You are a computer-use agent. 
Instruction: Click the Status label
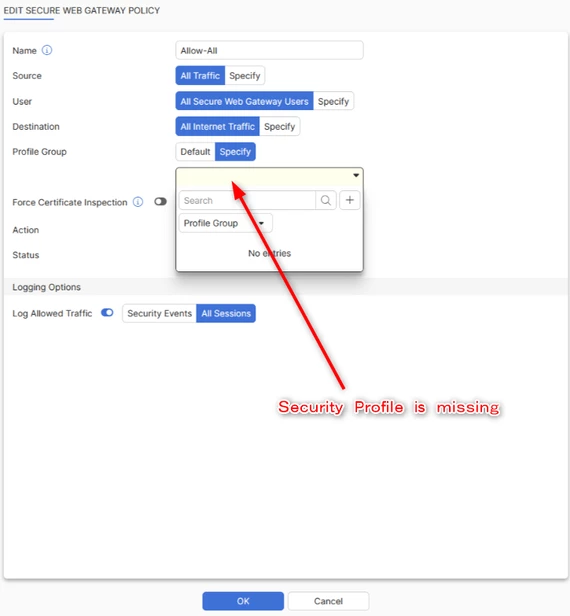click(26, 255)
